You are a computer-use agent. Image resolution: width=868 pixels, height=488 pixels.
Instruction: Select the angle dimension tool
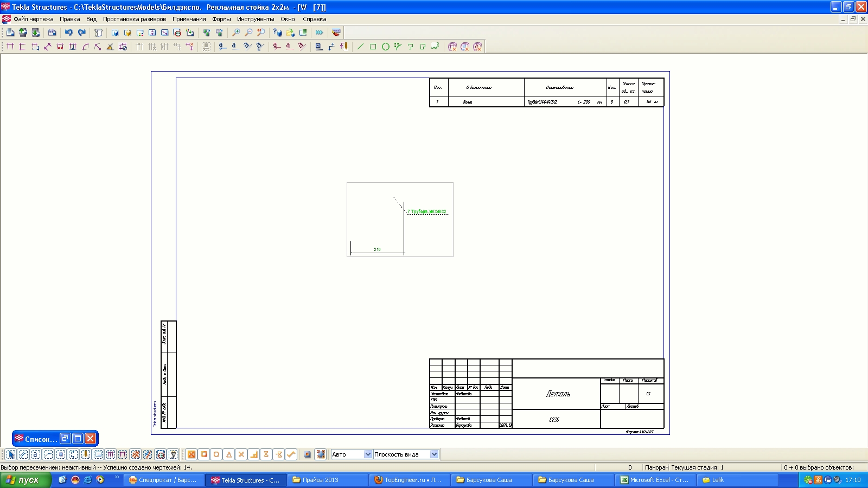[110, 47]
